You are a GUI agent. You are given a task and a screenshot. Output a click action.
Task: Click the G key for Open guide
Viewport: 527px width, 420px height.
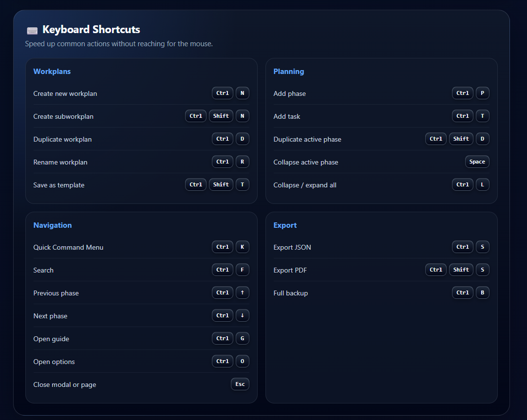pyautogui.click(x=243, y=338)
